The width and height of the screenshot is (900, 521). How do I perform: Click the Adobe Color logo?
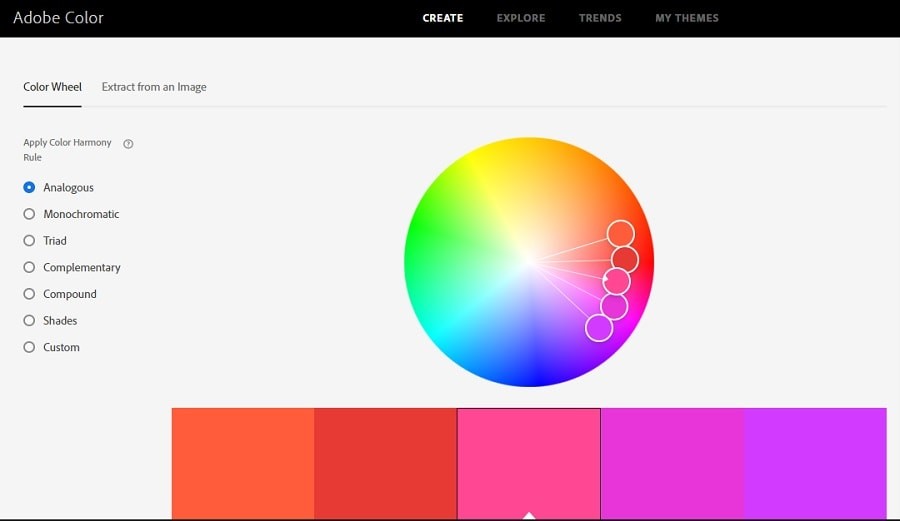(x=59, y=18)
